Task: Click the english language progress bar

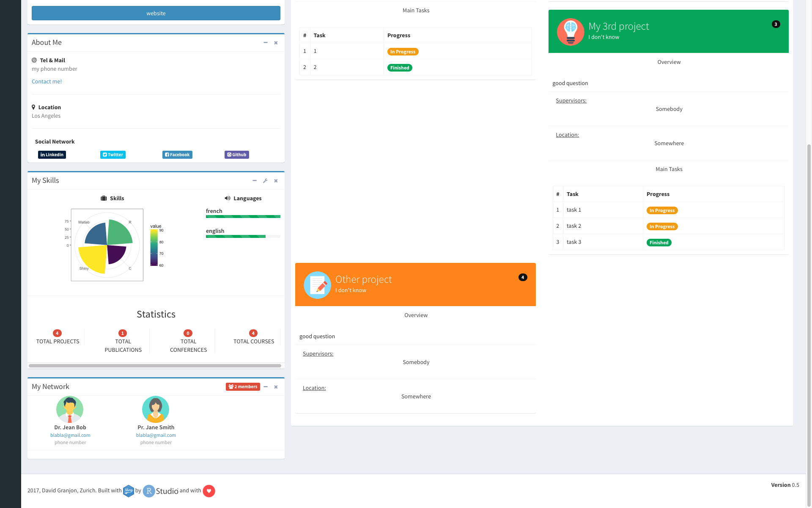Action: point(243,236)
